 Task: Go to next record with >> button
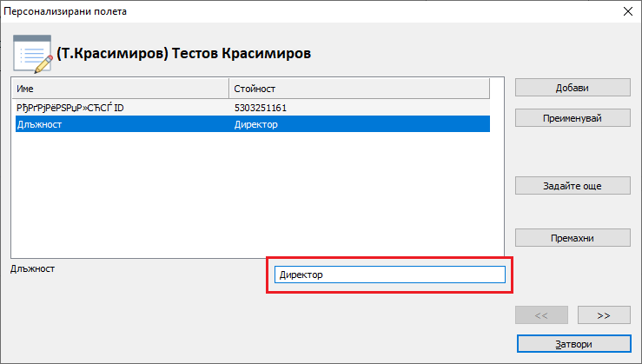tap(603, 314)
